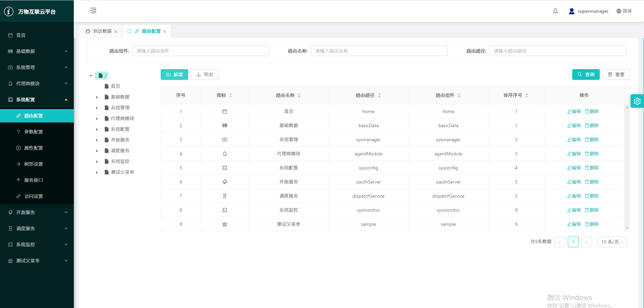The image size is (644, 308).
Task: Focus the 路由路径 input field
Action: [558, 51]
